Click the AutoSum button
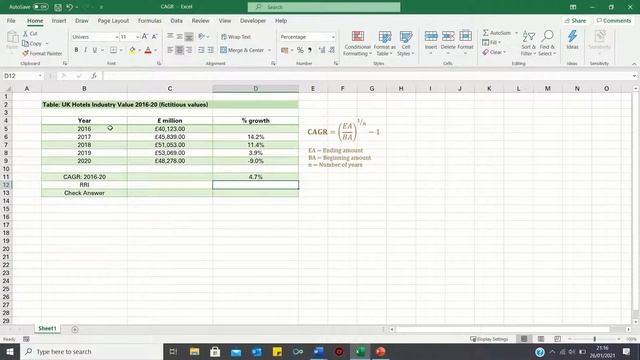The height and width of the screenshot is (360, 640). tap(497, 33)
